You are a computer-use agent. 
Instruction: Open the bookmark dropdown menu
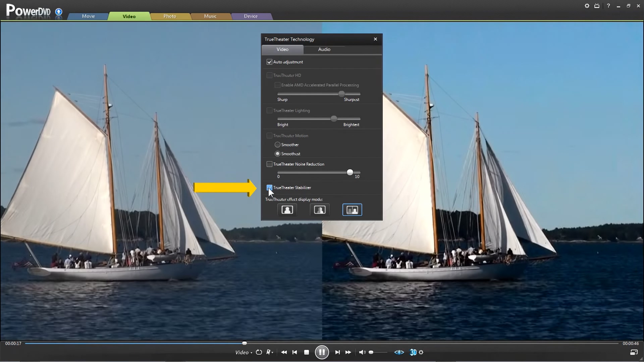tap(270, 352)
